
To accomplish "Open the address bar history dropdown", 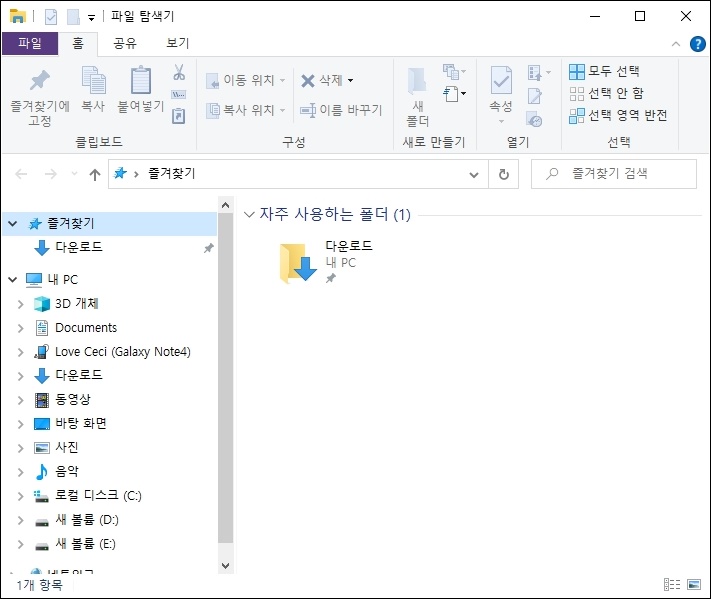I will point(474,175).
